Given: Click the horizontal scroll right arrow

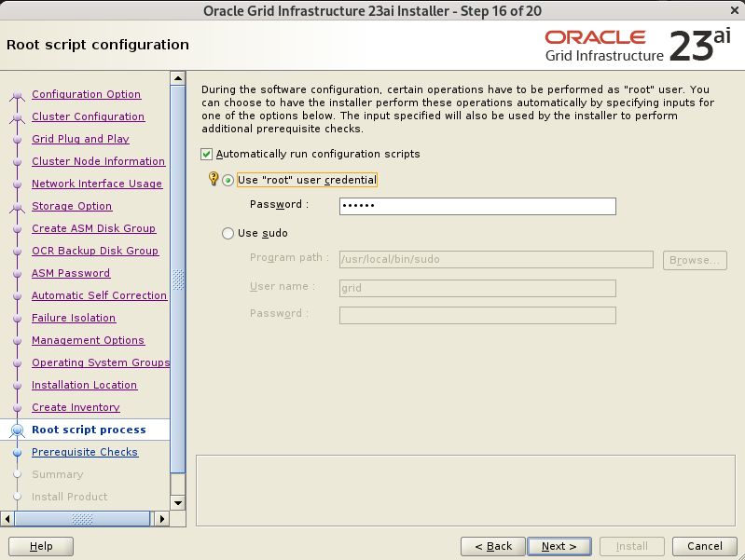Looking at the screenshot, I should (x=161, y=519).
